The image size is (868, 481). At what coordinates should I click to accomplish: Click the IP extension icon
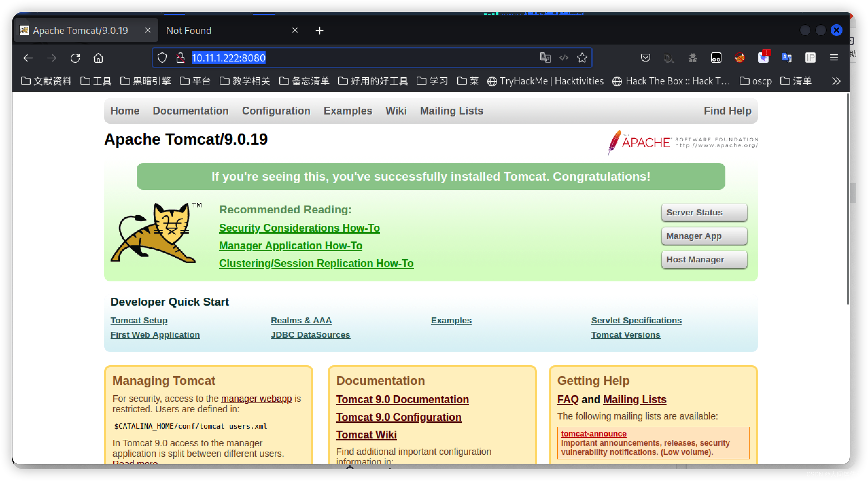[x=810, y=58]
